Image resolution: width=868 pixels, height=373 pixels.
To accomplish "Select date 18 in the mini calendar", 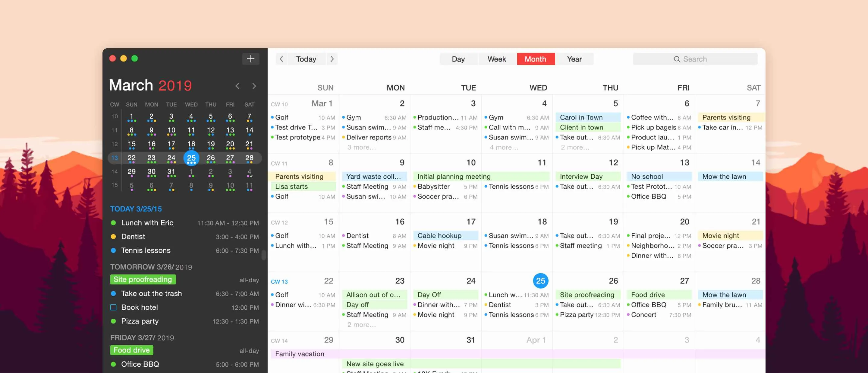I will pyautogui.click(x=191, y=143).
